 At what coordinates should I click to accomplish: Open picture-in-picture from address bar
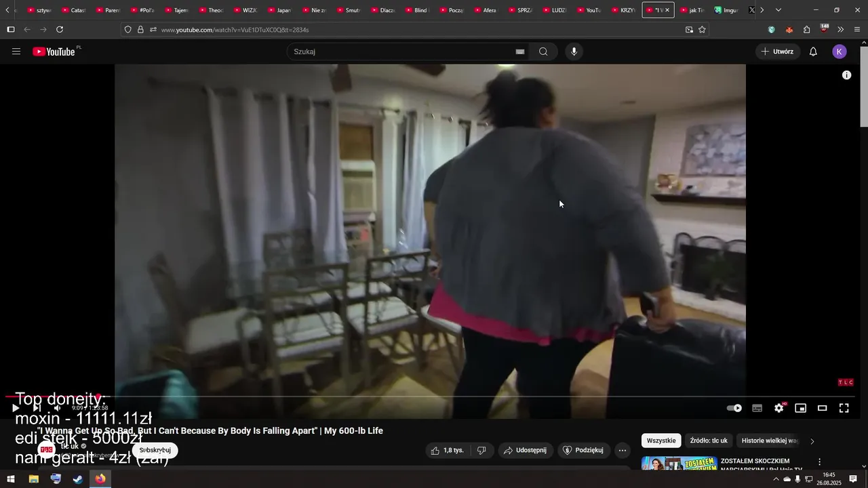coord(689,30)
